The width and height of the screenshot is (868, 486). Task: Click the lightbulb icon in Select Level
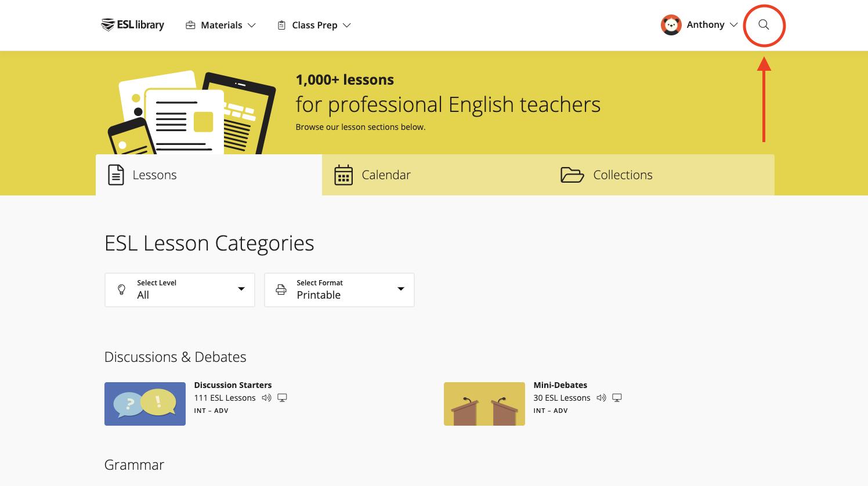point(121,289)
